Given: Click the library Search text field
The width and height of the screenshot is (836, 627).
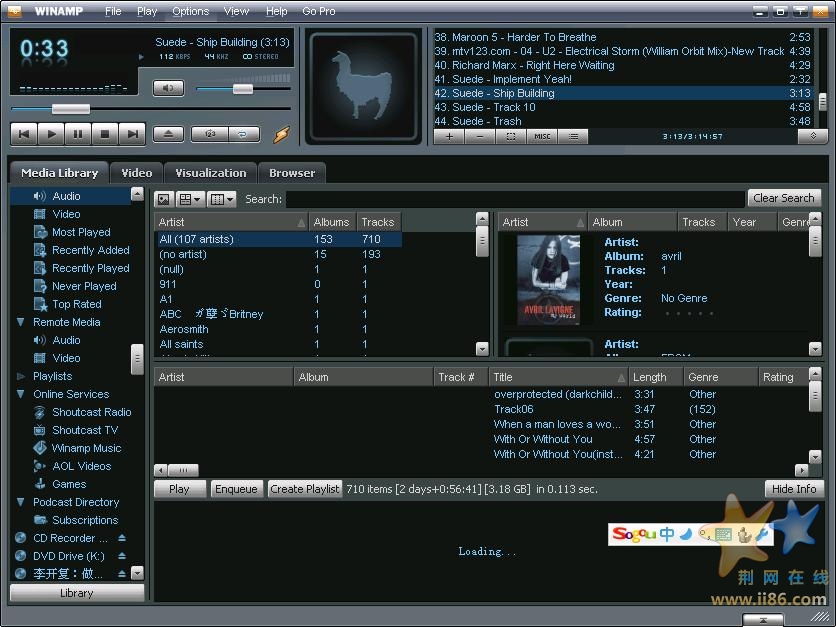Looking at the screenshot, I should tap(514, 199).
